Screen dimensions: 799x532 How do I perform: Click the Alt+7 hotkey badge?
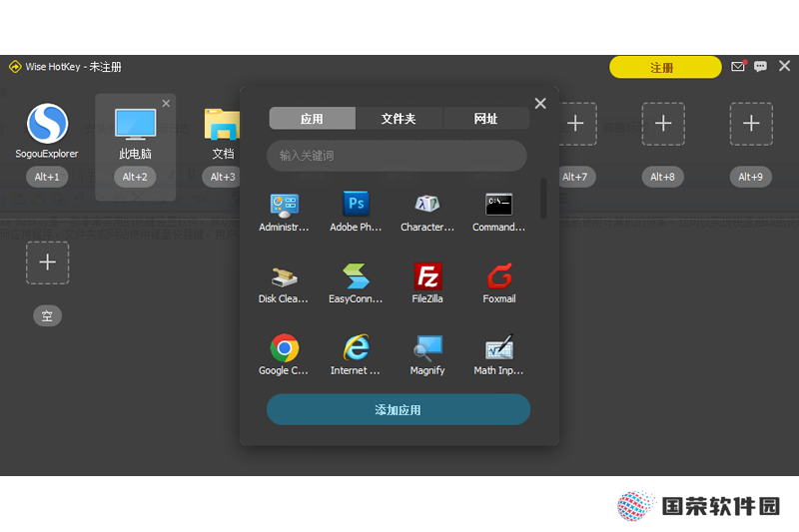coord(575,177)
